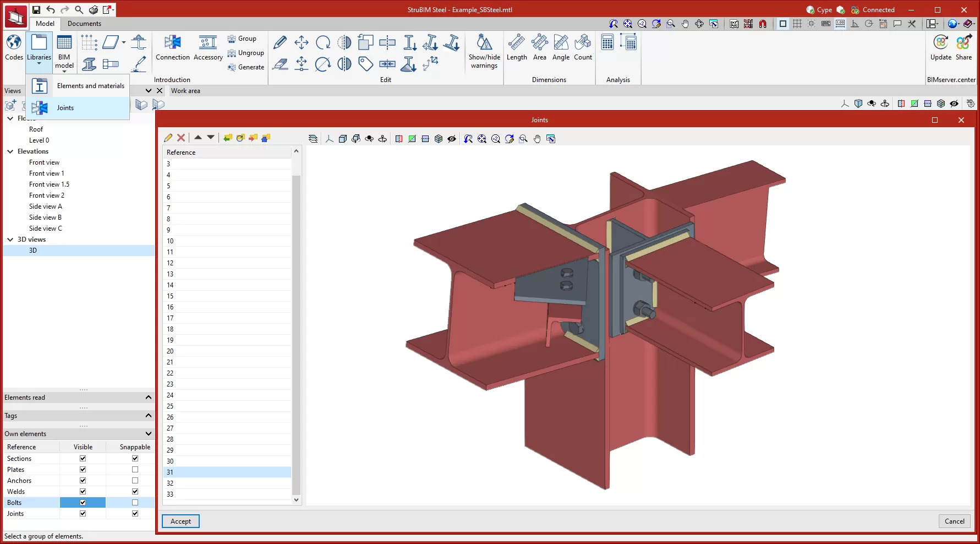This screenshot has height=544, width=980.
Task: Open the Connection tool in the ribbon
Action: coord(173,50)
